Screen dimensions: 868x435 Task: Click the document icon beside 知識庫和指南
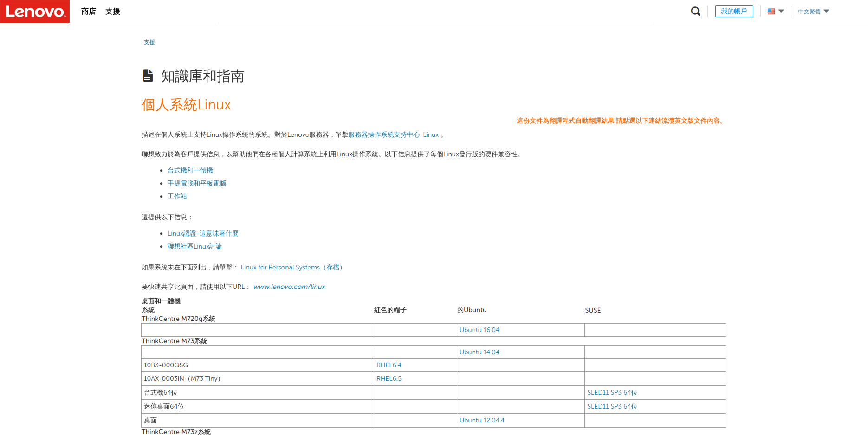(148, 76)
